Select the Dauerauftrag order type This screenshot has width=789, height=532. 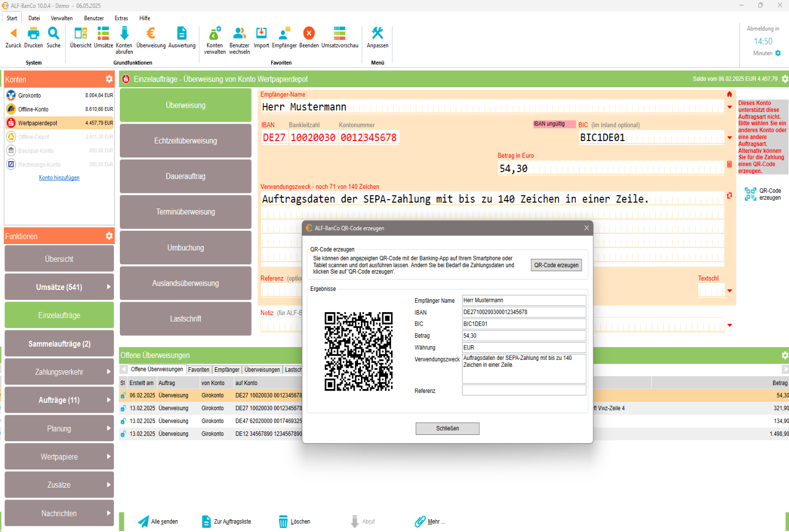pyautogui.click(x=185, y=176)
